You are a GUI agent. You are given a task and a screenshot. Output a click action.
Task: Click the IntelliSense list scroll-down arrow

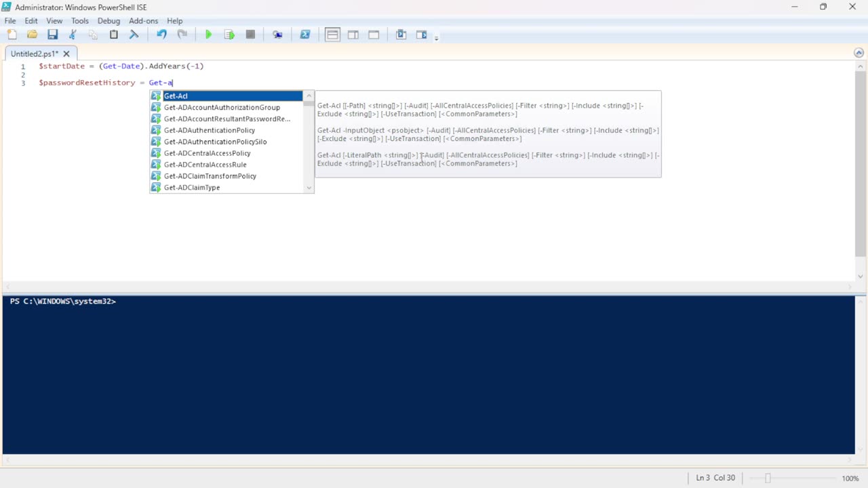click(309, 188)
